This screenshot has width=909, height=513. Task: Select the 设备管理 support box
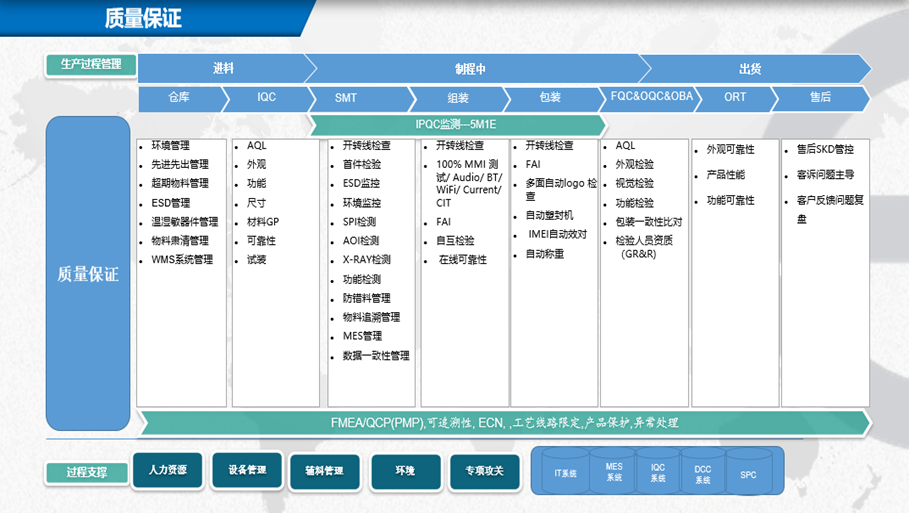tap(247, 470)
